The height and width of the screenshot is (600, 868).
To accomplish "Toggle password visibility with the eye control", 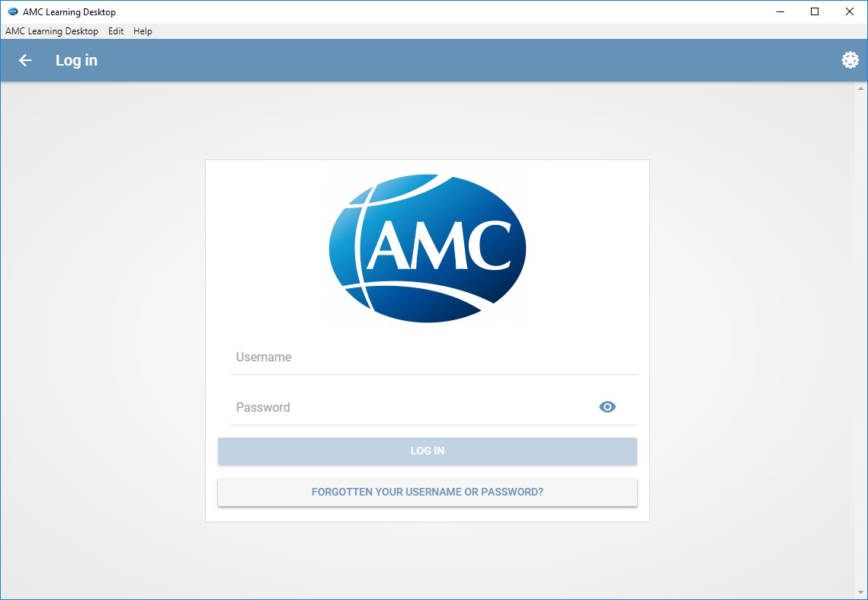I will pyautogui.click(x=607, y=406).
